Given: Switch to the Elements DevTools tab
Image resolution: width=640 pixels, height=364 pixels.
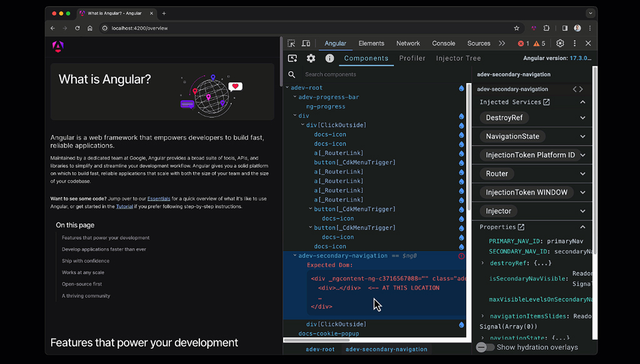Looking at the screenshot, I should [371, 43].
